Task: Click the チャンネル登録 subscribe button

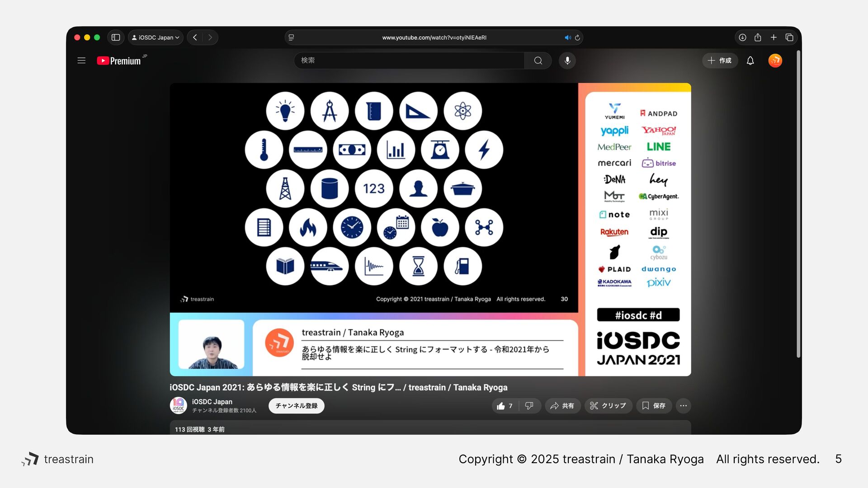Action: point(297,406)
